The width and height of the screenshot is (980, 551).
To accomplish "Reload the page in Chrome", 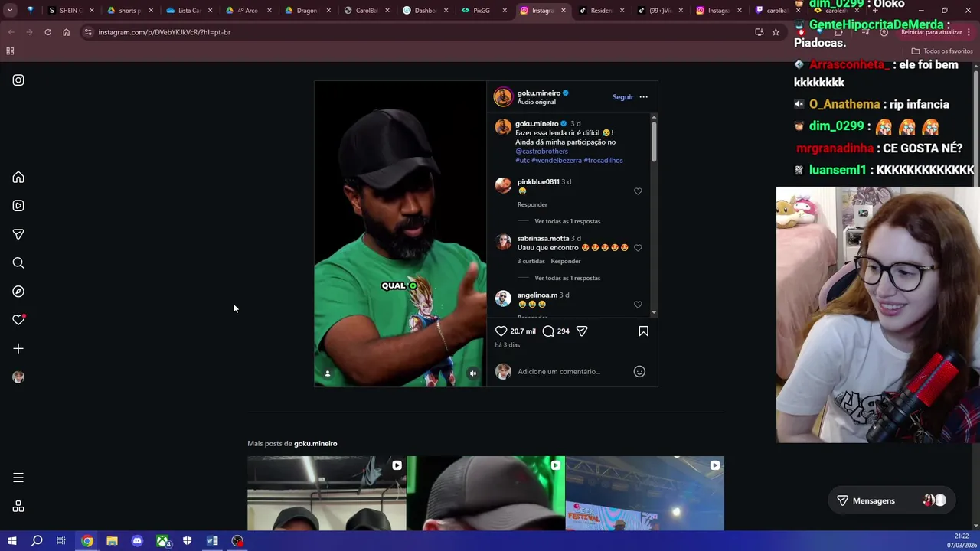I will (x=47, y=32).
